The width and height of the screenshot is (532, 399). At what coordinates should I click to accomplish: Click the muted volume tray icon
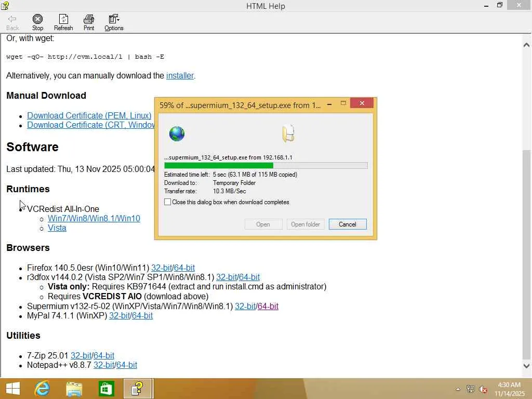(x=483, y=389)
